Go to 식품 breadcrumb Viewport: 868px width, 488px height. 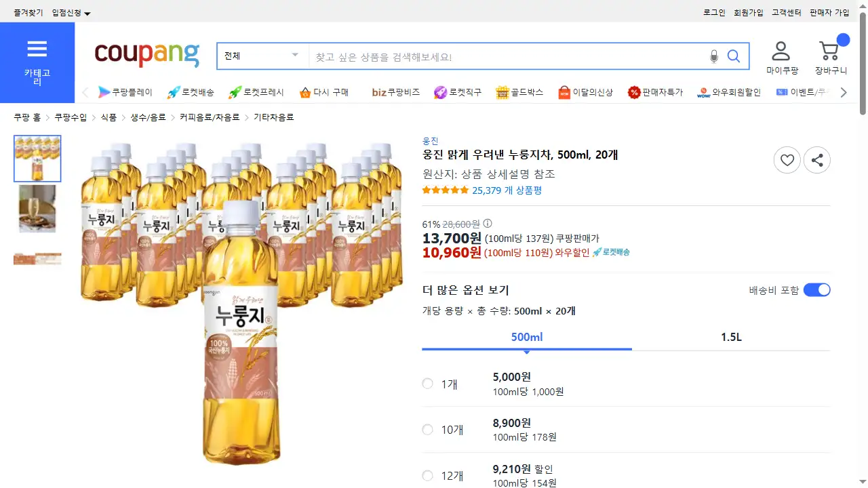point(108,117)
